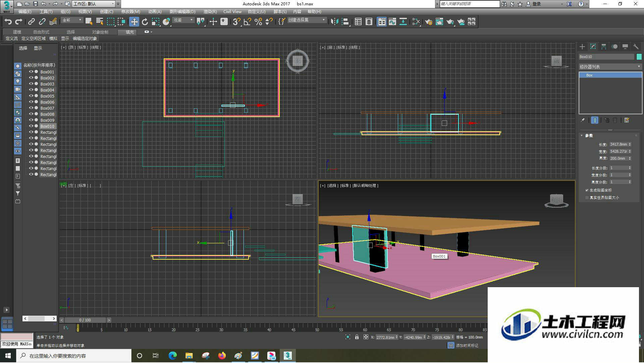Open the named selection sets dropdown

tap(307, 20)
